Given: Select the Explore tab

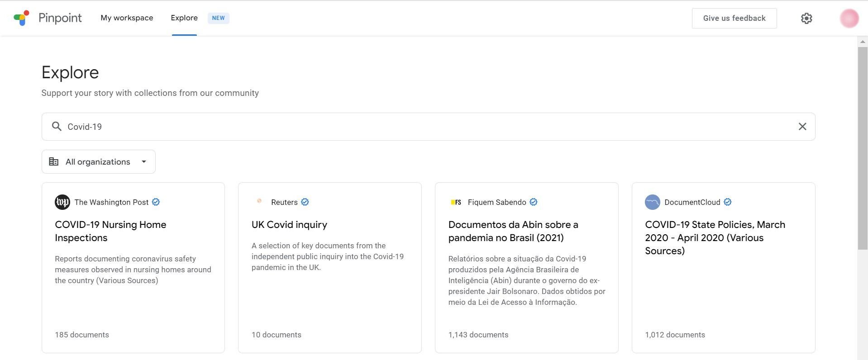Looking at the screenshot, I should tap(184, 18).
